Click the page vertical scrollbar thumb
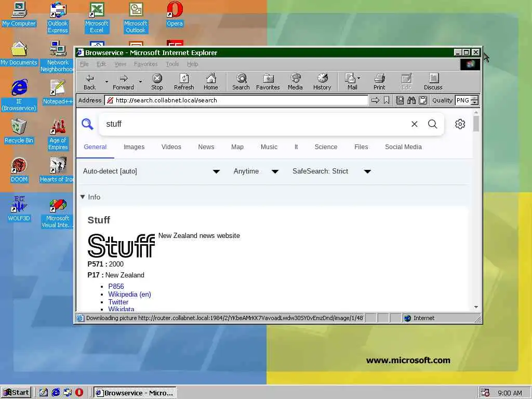 pyautogui.click(x=476, y=124)
